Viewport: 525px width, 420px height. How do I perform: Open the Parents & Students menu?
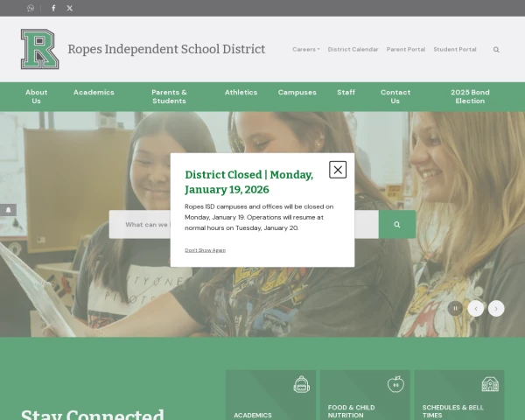click(x=169, y=96)
